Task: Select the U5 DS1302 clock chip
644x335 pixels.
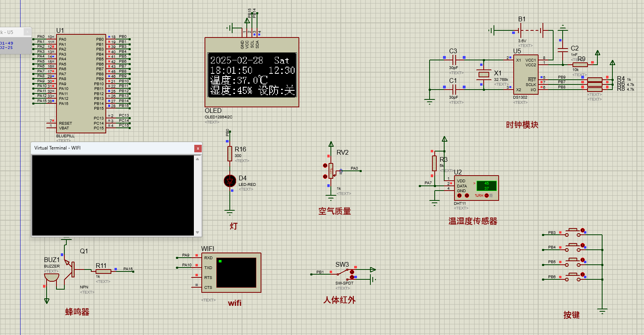Action: 526,74
